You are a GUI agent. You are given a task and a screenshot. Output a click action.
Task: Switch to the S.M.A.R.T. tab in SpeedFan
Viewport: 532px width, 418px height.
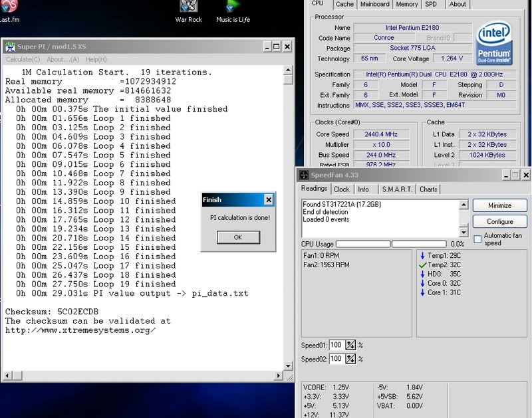pyautogui.click(x=397, y=189)
